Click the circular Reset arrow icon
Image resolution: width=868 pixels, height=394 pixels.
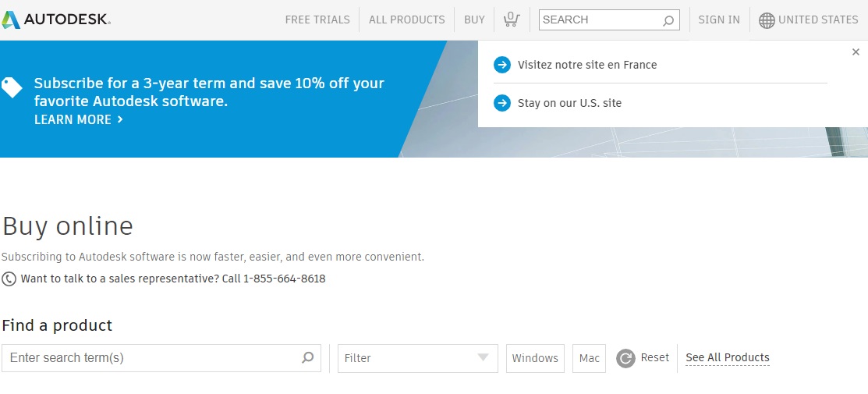click(x=625, y=358)
